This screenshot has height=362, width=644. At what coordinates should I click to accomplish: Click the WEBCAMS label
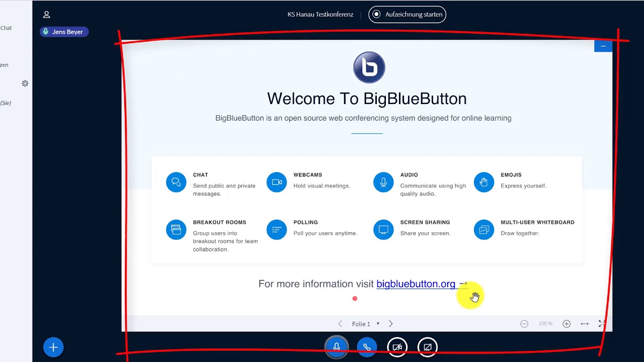[307, 175]
